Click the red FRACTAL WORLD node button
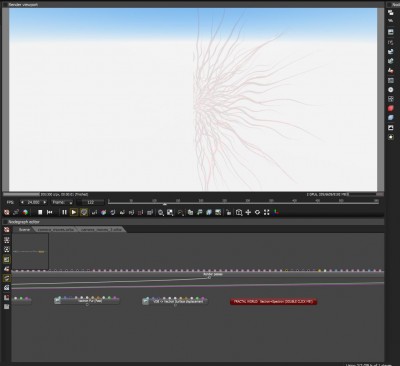 (x=273, y=302)
